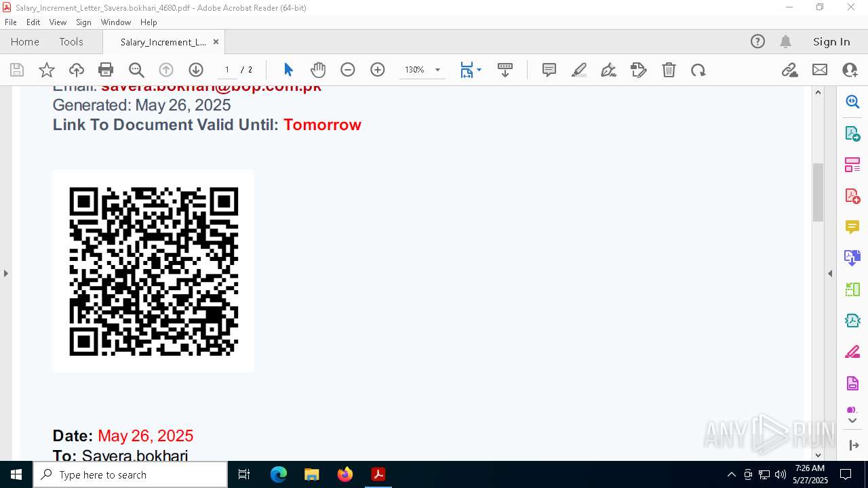This screenshot has height=488, width=868.
Task: Open Firefox from the taskbar
Action: click(345, 474)
